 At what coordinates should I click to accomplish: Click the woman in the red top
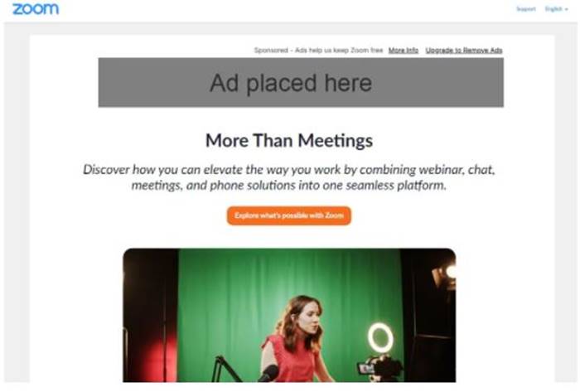pyautogui.click(x=296, y=339)
